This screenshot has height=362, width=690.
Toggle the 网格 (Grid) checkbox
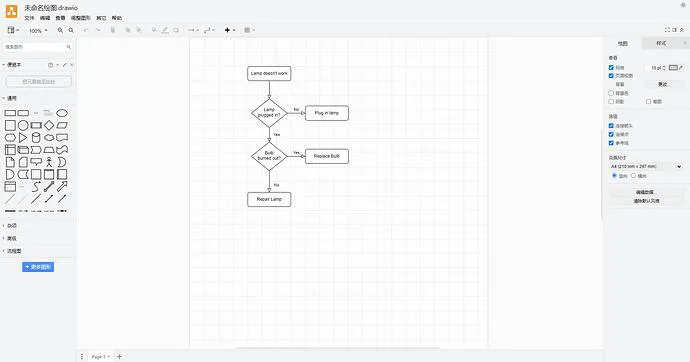click(x=611, y=67)
